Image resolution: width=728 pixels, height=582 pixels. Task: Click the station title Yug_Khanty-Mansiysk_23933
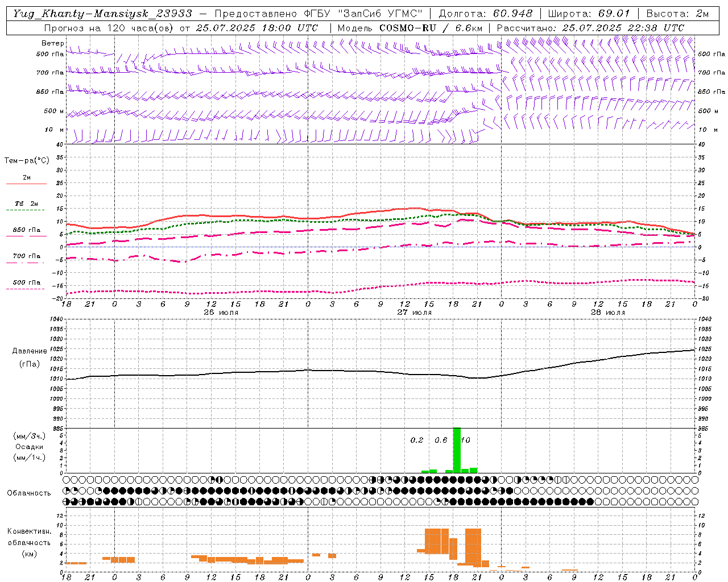[102, 13]
